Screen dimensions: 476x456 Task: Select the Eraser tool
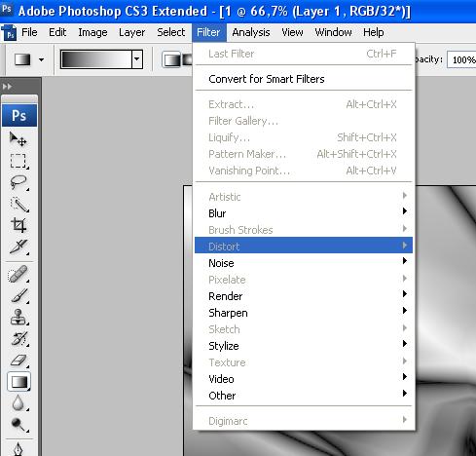tap(18, 361)
